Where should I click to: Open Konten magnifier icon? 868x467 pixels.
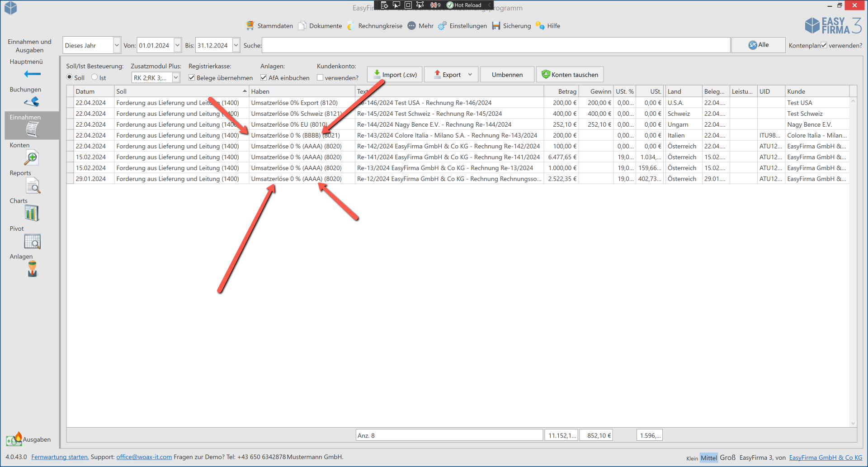pyautogui.click(x=32, y=158)
